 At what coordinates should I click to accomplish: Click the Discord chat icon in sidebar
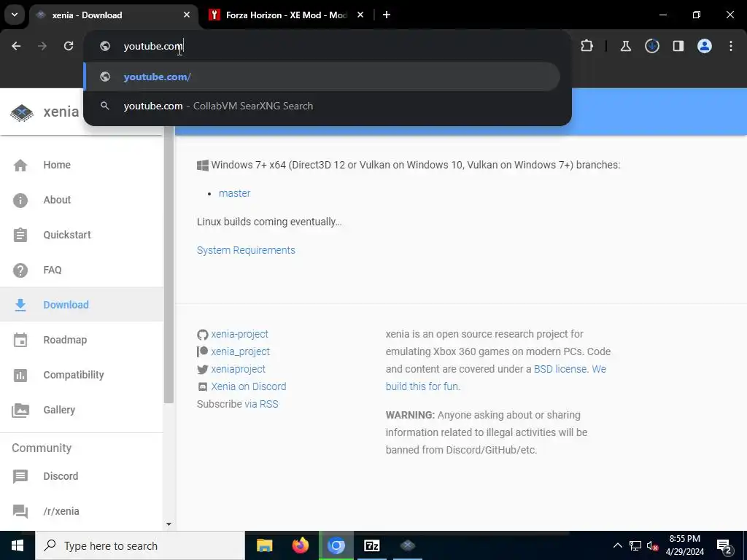pyautogui.click(x=20, y=476)
